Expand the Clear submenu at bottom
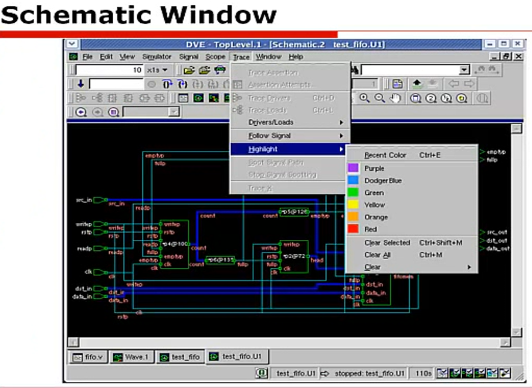 [412, 267]
